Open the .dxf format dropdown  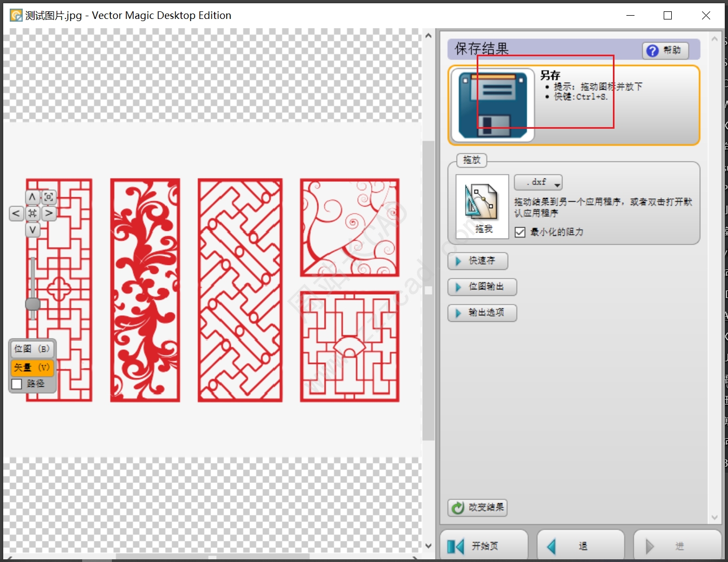pos(537,182)
